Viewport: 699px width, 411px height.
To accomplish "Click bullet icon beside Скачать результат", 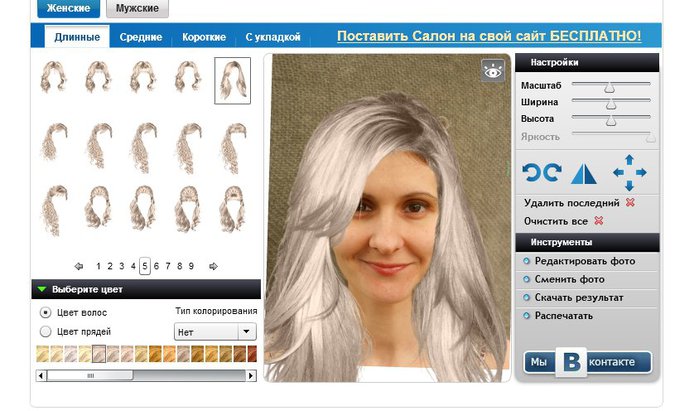I will (526, 297).
